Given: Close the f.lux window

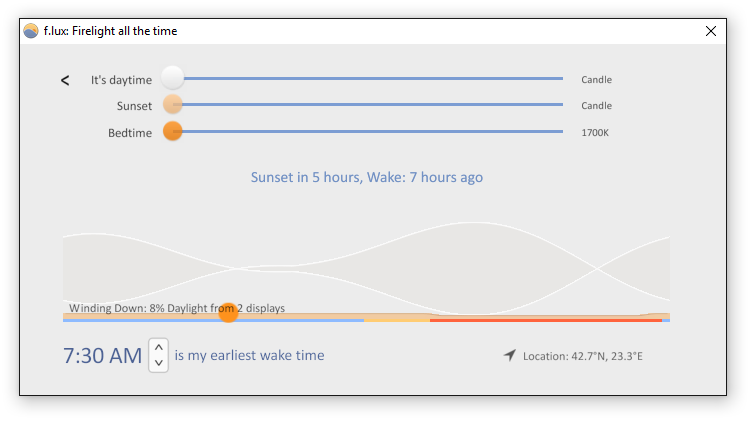Looking at the screenshot, I should click(x=711, y=31).
